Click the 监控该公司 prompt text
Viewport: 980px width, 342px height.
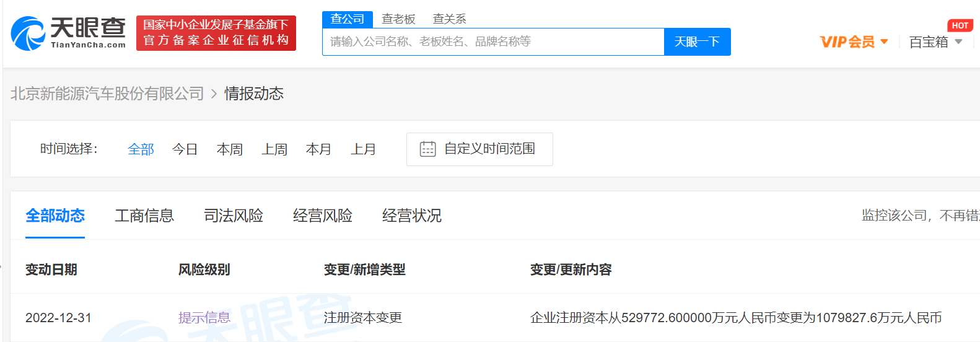pos(921,216)
